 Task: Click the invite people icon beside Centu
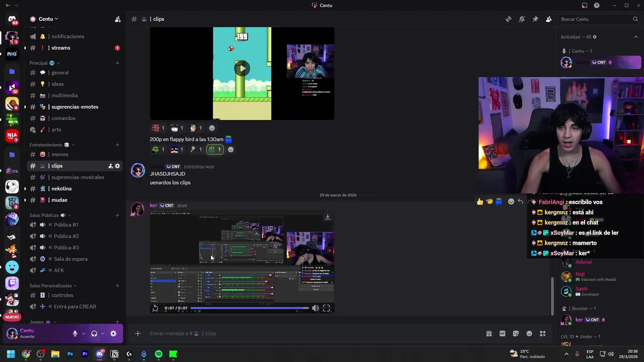[x=118, y=19]
